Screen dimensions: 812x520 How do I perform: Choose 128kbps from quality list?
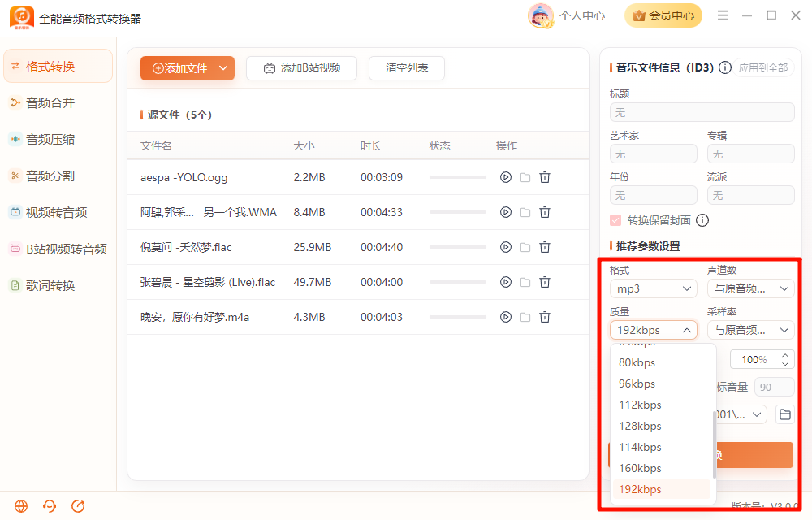pos(661,427)
